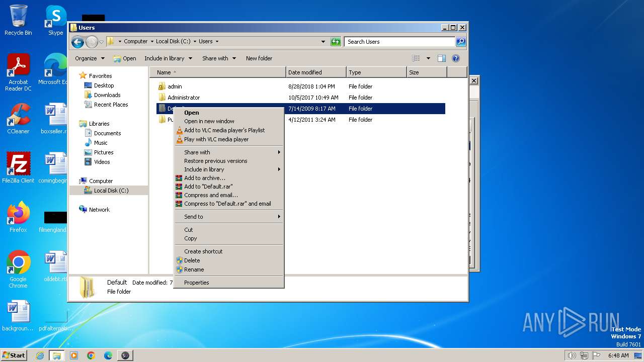This screenshot has width=644, height=362.
Task: Open the boxseller document on desktop
Action: click(54, 119)
